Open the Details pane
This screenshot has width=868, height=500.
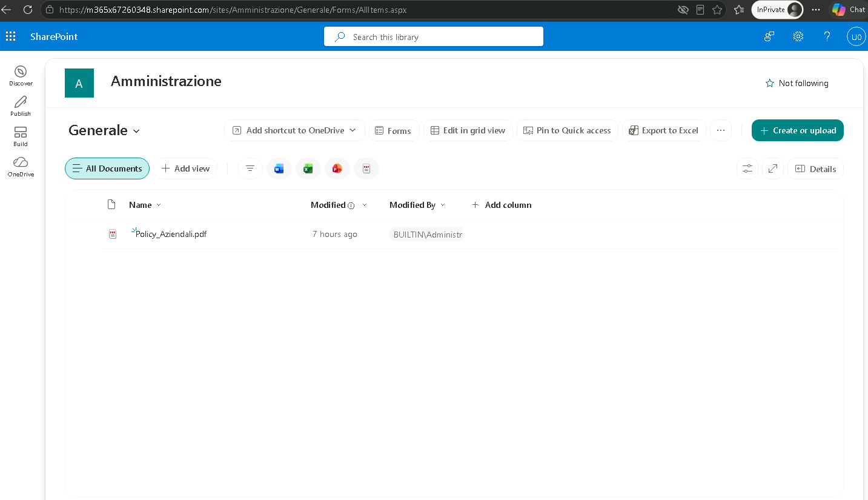(815, 168)
